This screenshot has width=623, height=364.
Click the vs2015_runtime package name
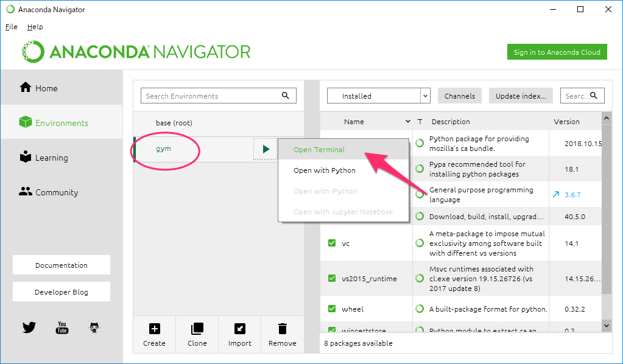[369, 278]
